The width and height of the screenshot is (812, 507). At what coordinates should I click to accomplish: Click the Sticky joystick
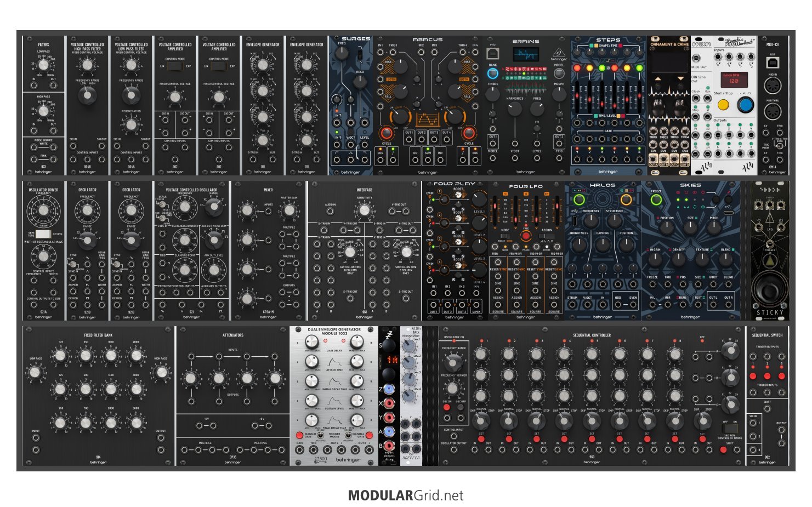pyautogui.click(x=770, y=288)
